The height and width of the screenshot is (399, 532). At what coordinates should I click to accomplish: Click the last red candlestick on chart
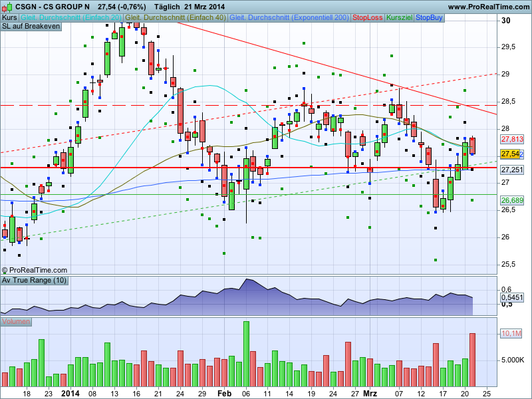click(x=472, y=146)
